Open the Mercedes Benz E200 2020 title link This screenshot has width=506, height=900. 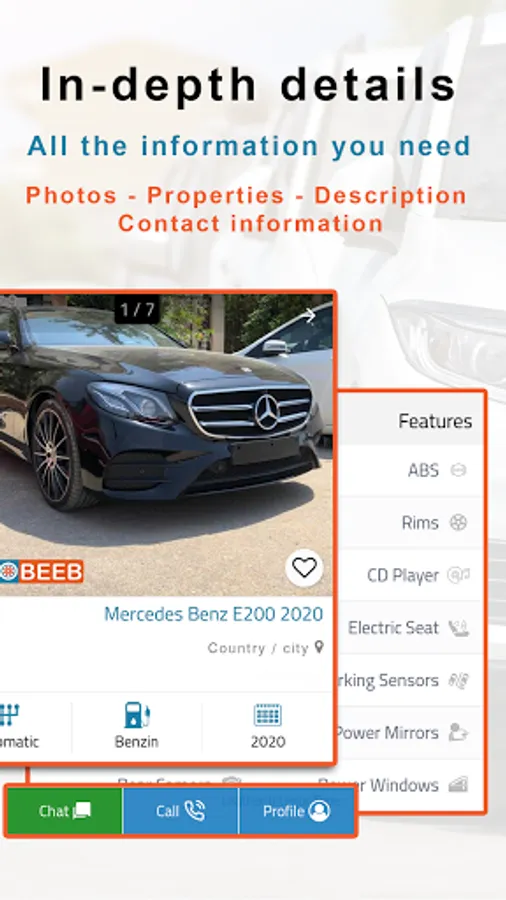[x=213, y=614]
